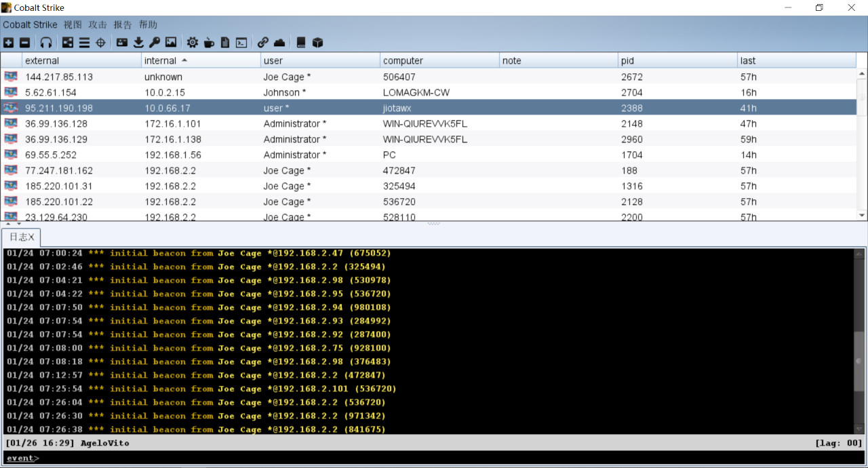Switch to the pivot graph view icon
Viewport: 868px width, 468px height.
point(68,43)
